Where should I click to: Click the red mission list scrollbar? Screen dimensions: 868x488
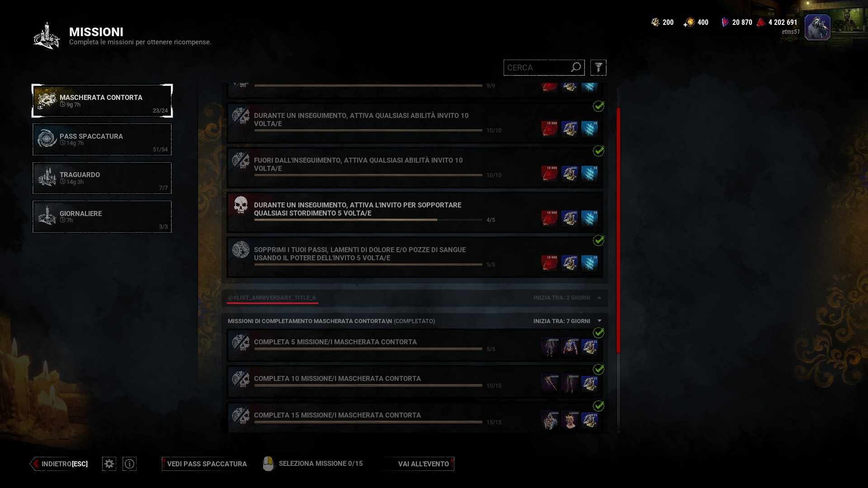click(618, 230)
